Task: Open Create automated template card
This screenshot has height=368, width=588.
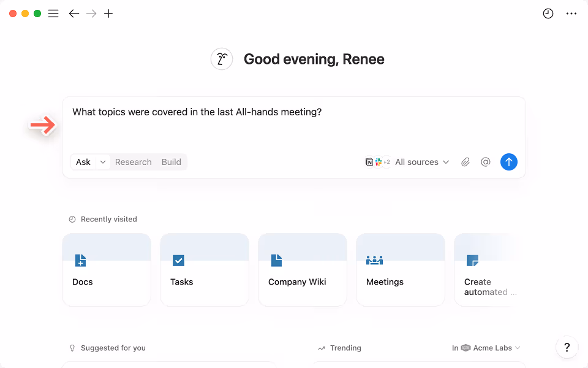Action: [490, 270]
